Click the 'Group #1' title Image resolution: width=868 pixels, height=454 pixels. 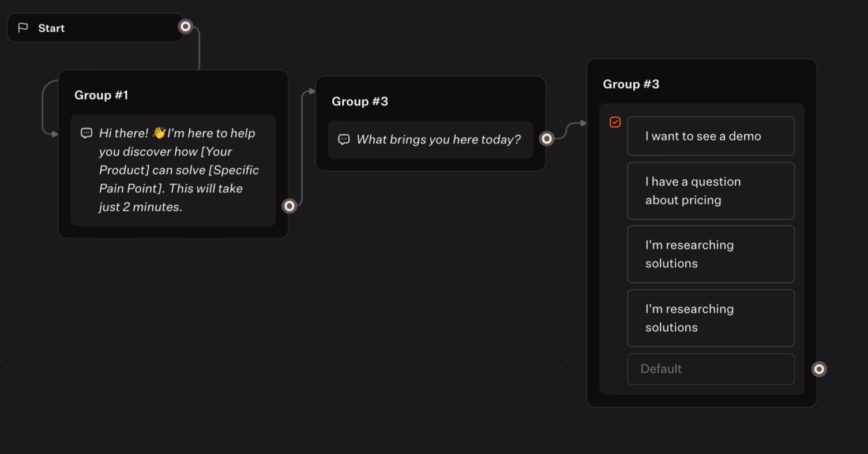point(102,95)
